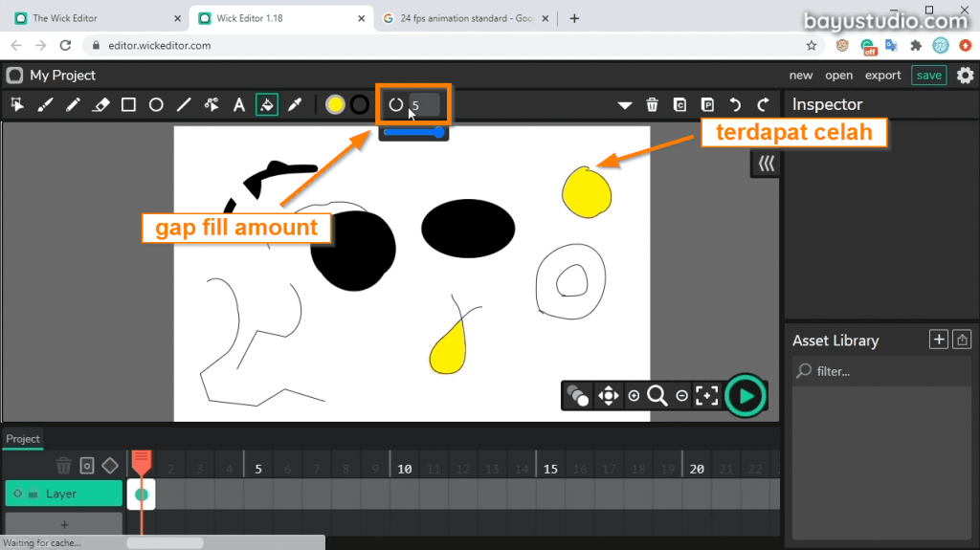This screenshot has width=980, height=550.
Task: Toggle lock on Layer
Action: coord(33,494)
